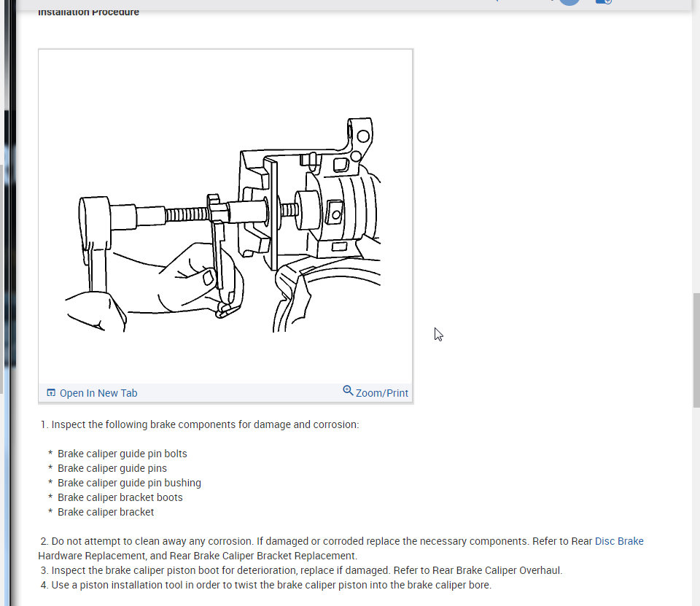Open the blue user avatar in the header
Viewport: 700px width, 606px height.
[569, 2]
